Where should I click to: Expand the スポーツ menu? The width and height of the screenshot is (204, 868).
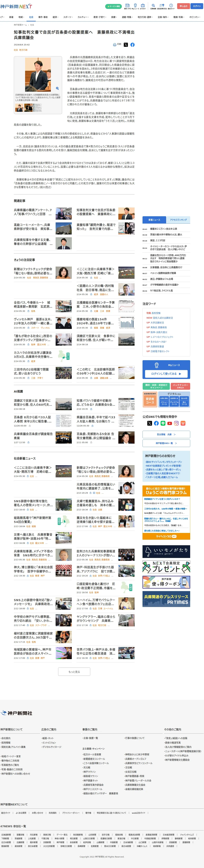click(68, 17)
